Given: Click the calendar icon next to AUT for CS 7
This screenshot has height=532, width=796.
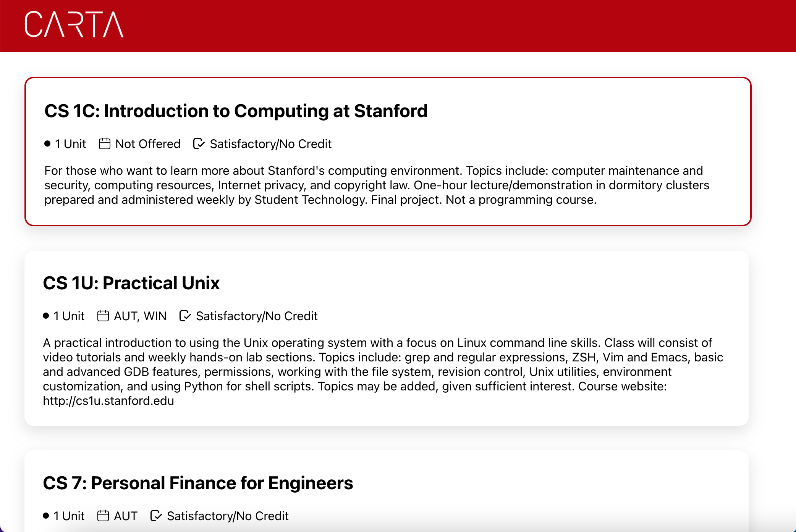Looking at the screenshot, I should pos(104,516).
